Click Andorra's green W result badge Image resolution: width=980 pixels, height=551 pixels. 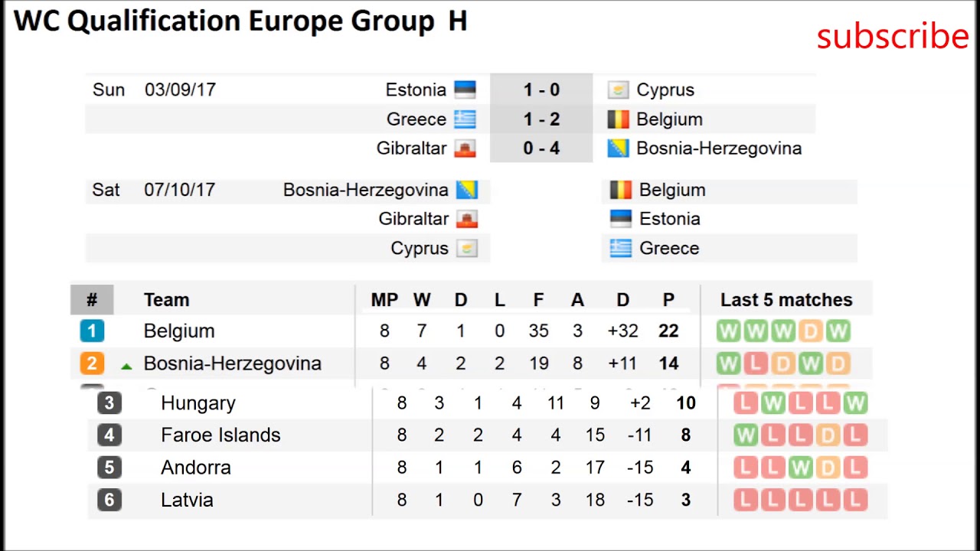pos(800,468)
